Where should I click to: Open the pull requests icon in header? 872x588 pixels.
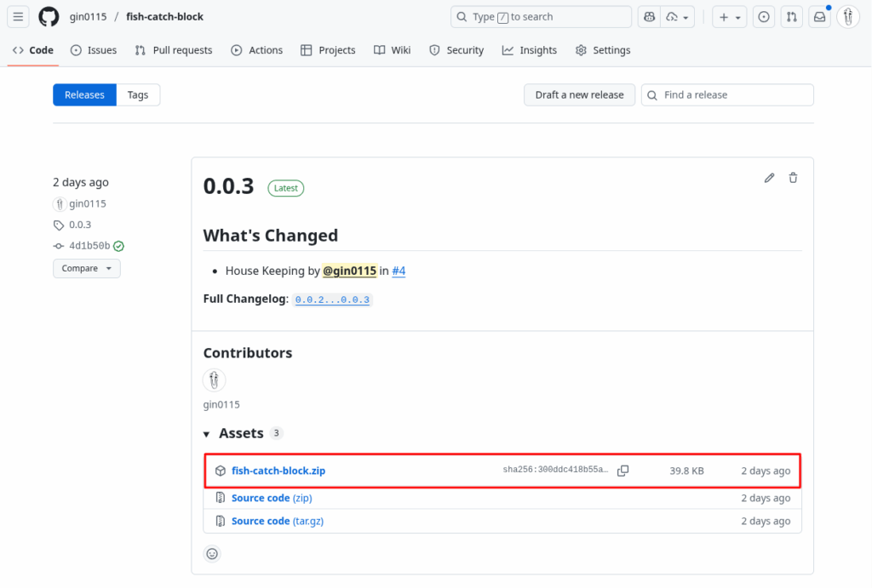coord(792,17)
